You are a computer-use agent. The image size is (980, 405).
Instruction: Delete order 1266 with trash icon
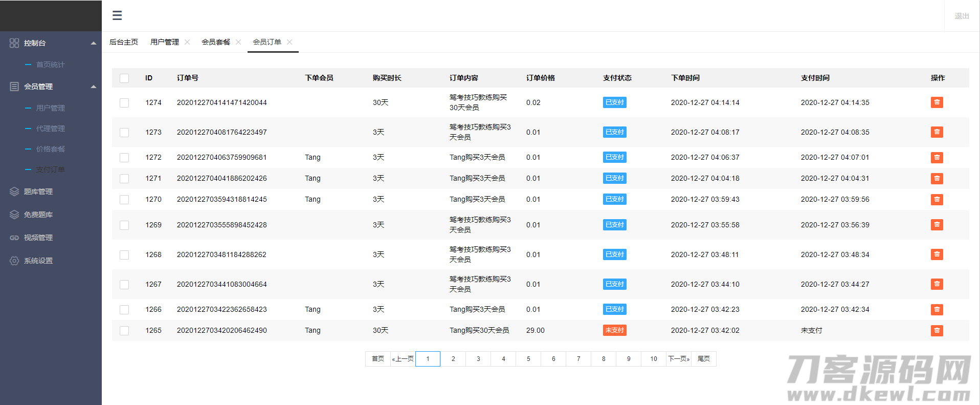point(937,310)
